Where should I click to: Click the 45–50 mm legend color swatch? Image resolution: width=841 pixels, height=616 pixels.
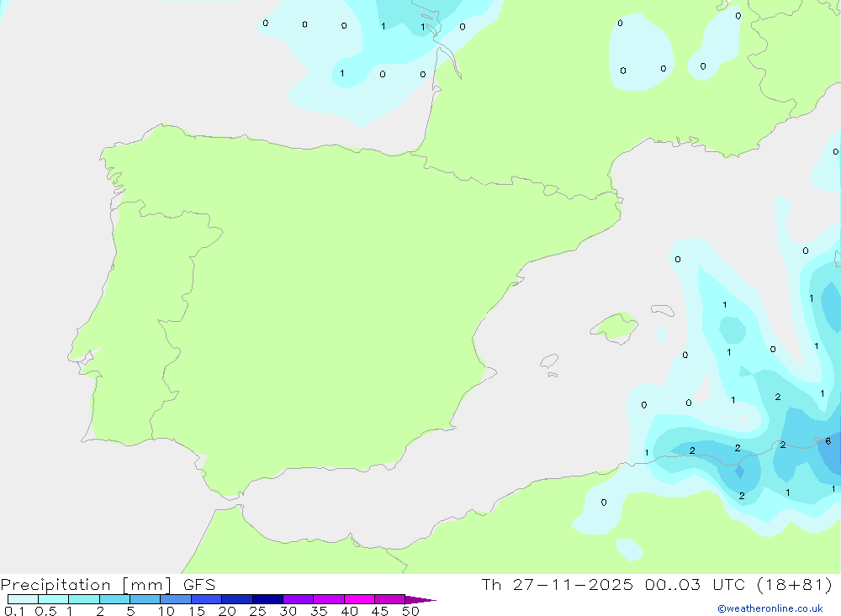(x=389, y=599)
